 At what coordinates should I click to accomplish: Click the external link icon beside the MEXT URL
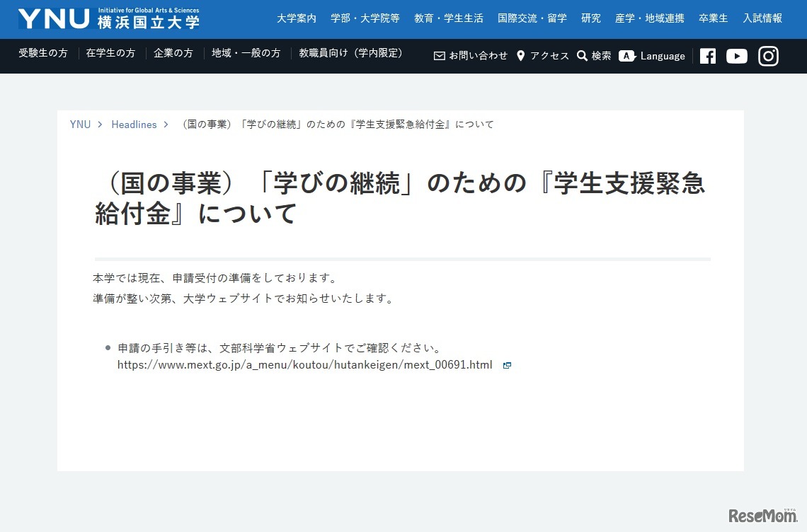coord(507,364)
